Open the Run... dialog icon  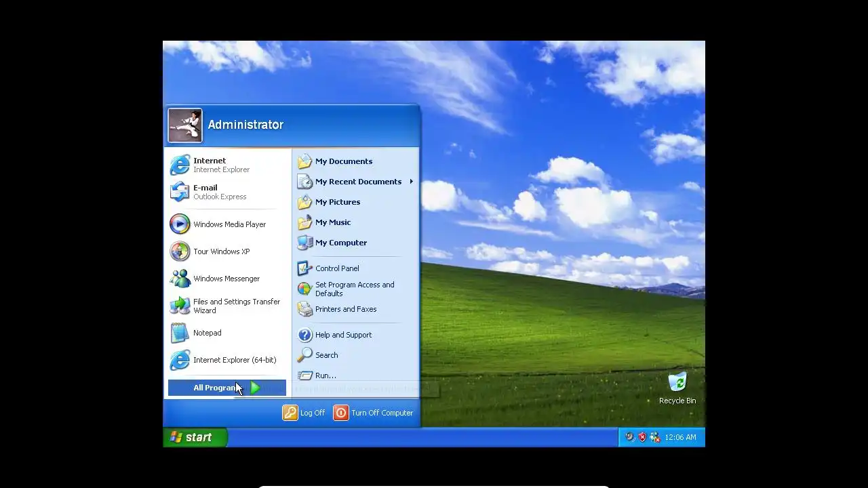304,375
